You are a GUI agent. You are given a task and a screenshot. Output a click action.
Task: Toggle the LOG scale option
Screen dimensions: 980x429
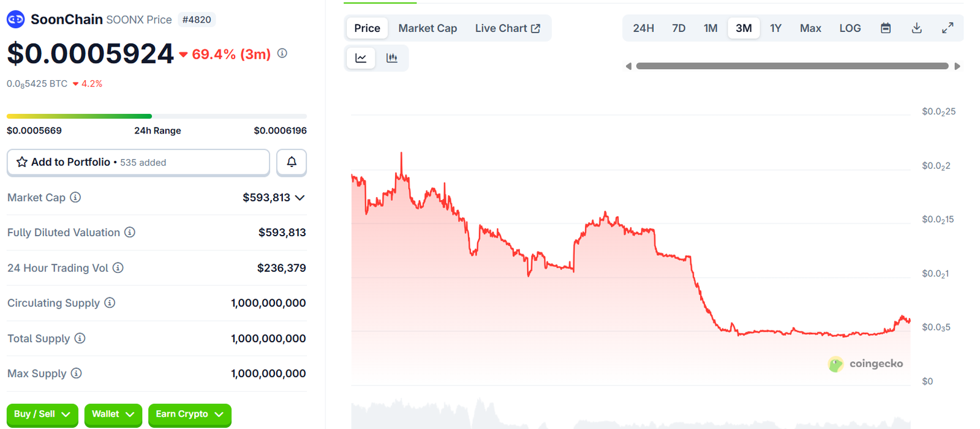[x=850, y=28]
